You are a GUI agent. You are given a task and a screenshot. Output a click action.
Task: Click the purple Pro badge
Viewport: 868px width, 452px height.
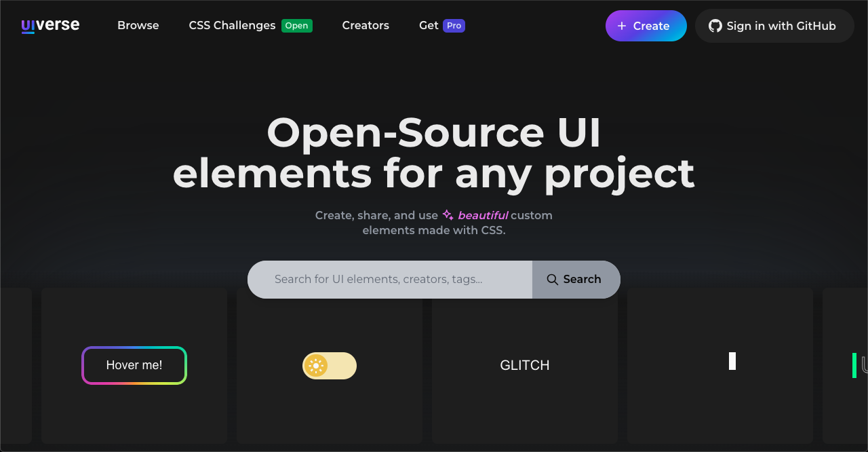(x=454, y=26)
